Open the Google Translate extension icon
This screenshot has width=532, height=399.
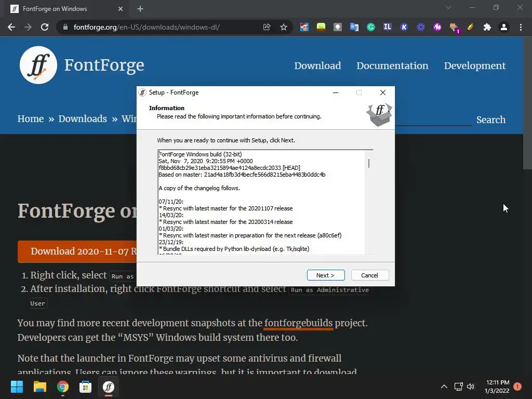tap(354, 27)
